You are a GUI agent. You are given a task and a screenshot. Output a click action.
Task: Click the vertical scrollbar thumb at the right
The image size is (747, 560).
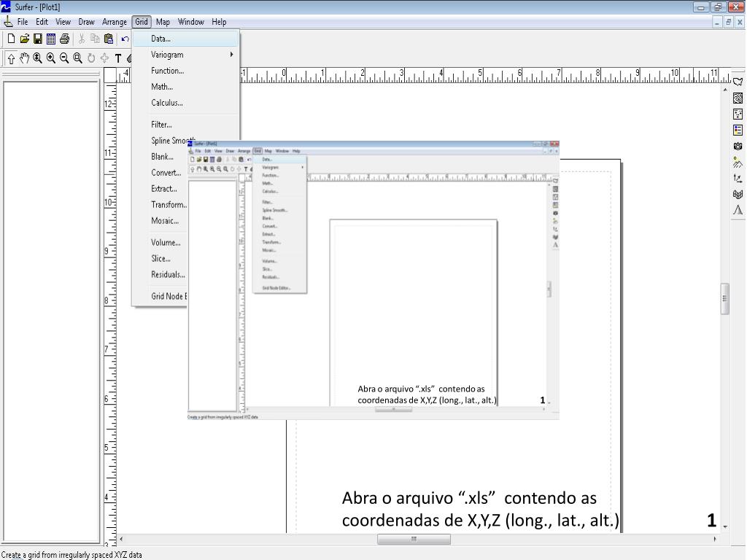(x=725, y=298)
